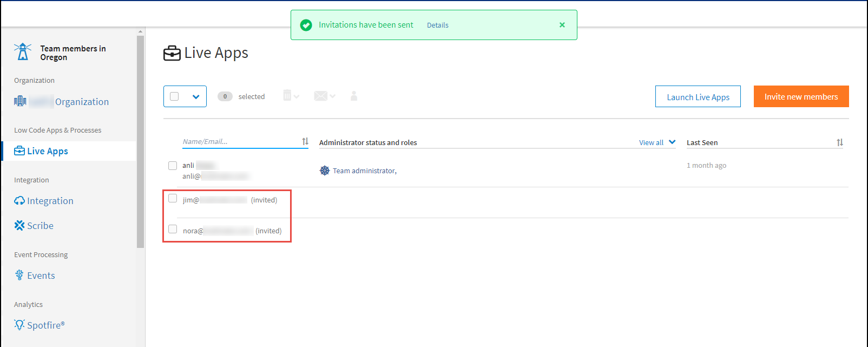Sort by Last Seen using arrows icon

click(x=839, y=142)
